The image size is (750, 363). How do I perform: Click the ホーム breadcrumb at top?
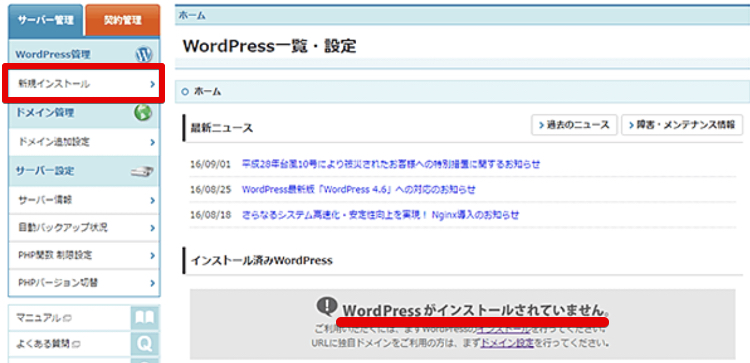(192, 15)
